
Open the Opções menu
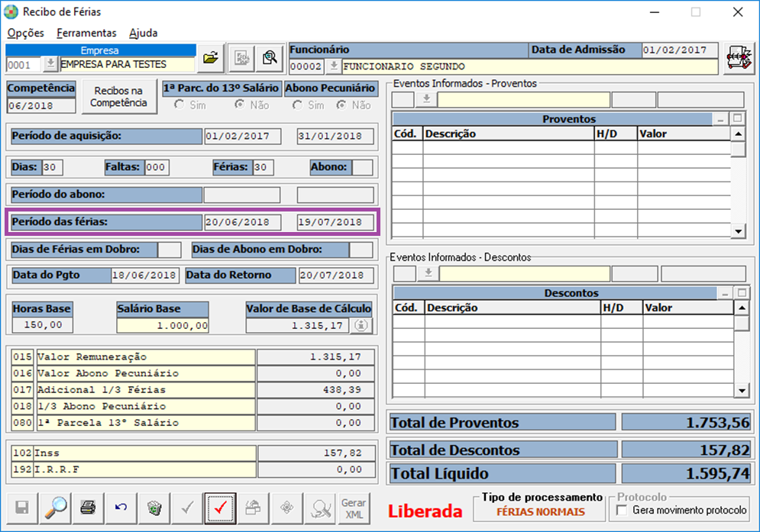click(26, 33)
